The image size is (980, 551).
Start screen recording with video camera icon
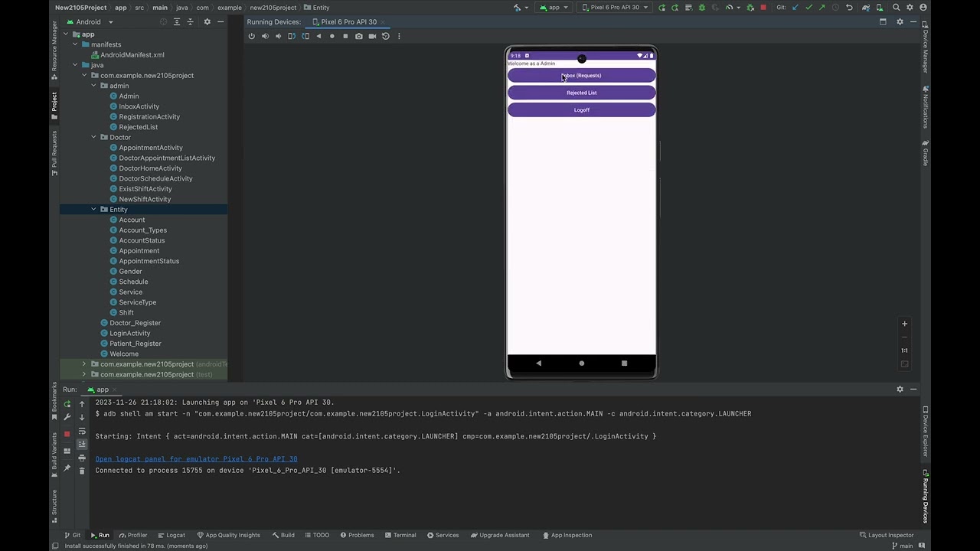372,36
